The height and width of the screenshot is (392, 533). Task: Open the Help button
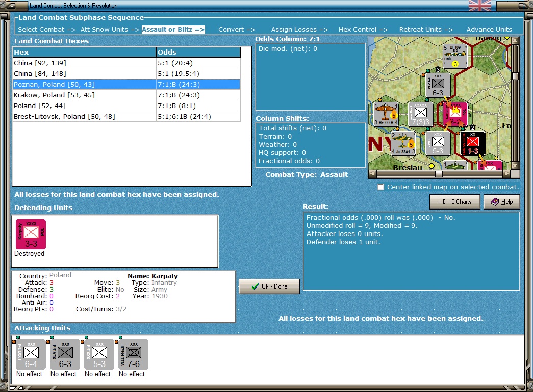[502, 202]
